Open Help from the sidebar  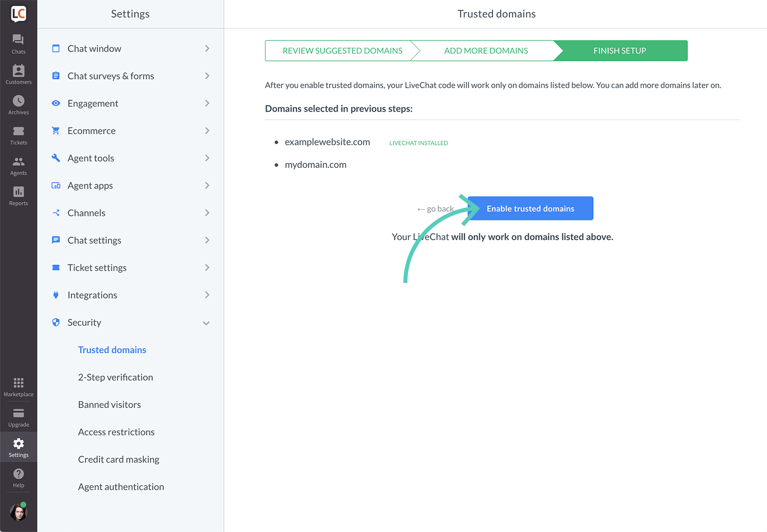pyautogui.click(x=18, y=478)
